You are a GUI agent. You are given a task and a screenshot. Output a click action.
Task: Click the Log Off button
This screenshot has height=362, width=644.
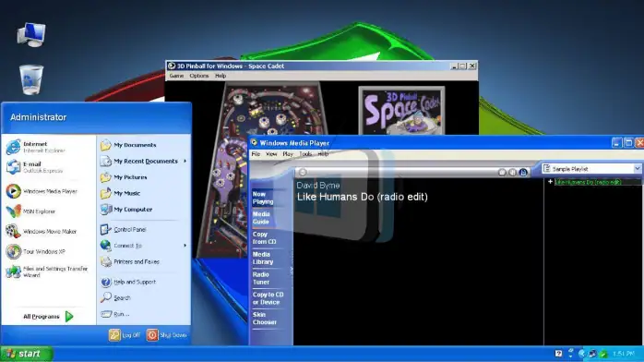(125, 335)
